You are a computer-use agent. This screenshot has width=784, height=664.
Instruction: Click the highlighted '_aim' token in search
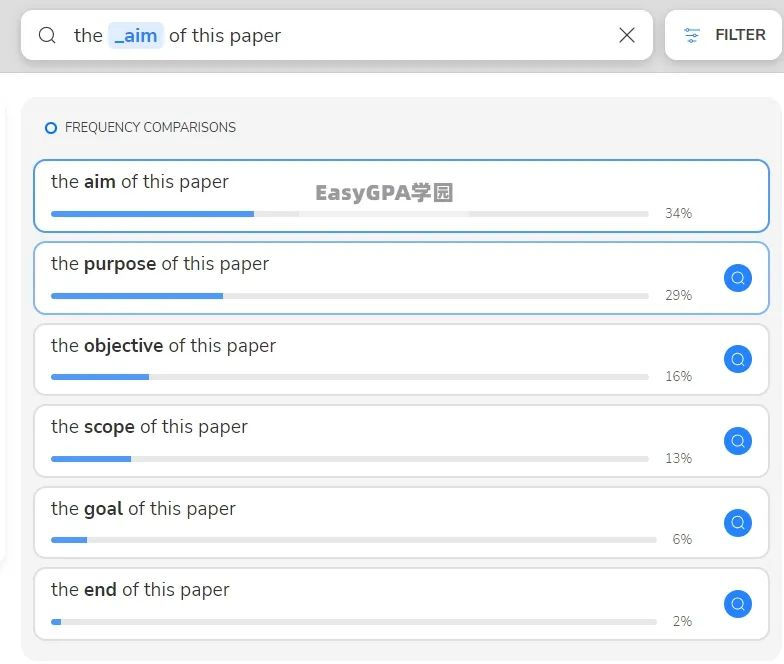[x=136, y=36]
